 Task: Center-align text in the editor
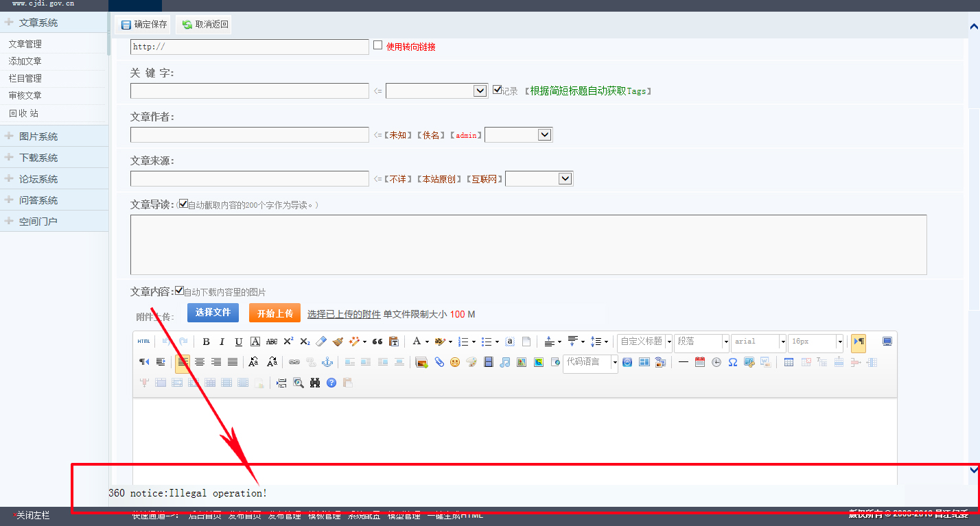[200, 362]
